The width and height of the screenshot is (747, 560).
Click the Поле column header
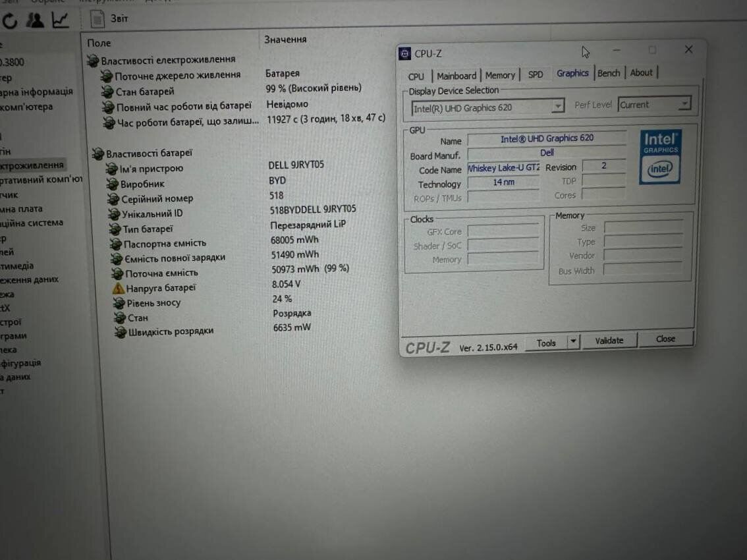point(99,43)
